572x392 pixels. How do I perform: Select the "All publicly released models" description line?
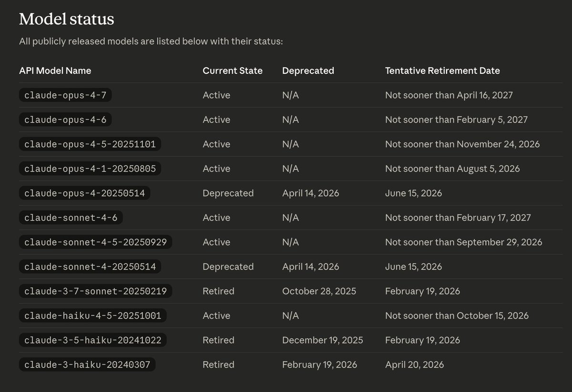pyautogui.click(x=151, y=41)
